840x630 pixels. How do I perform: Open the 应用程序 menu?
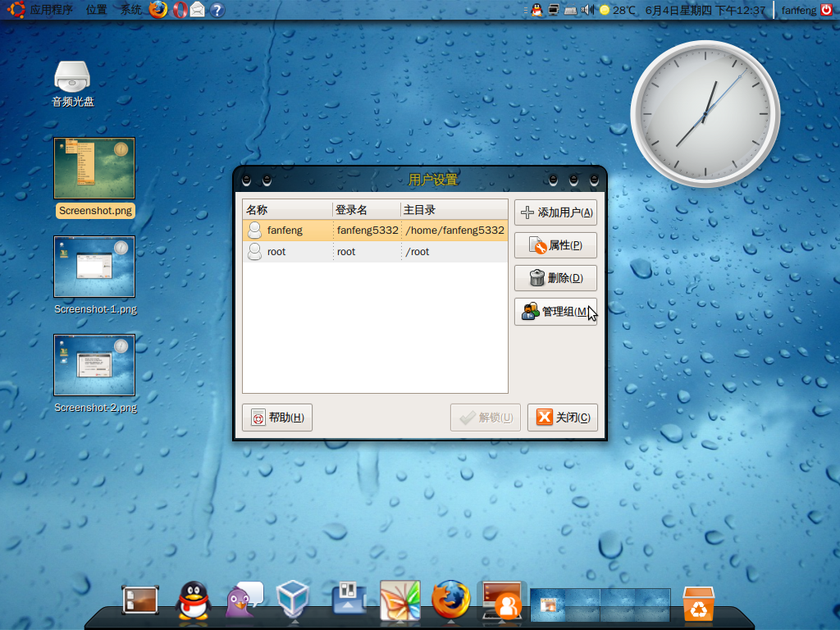coord(52,10)
